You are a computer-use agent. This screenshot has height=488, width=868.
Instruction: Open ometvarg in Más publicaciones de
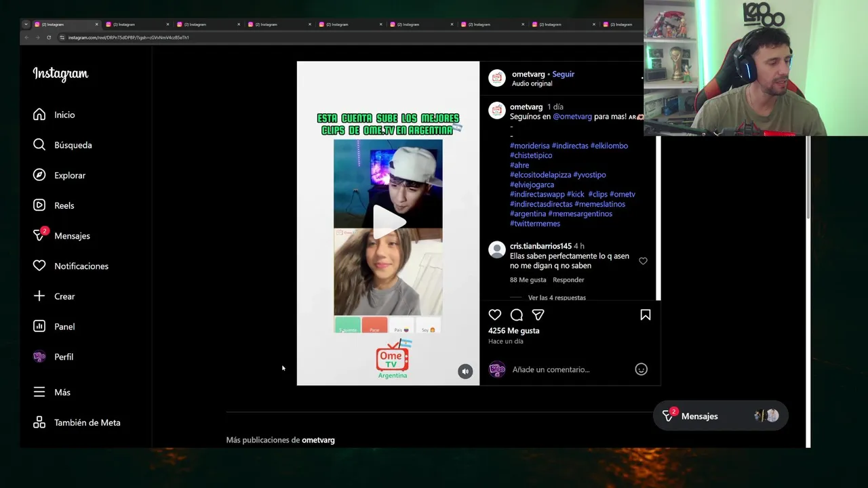coord(318,440)
